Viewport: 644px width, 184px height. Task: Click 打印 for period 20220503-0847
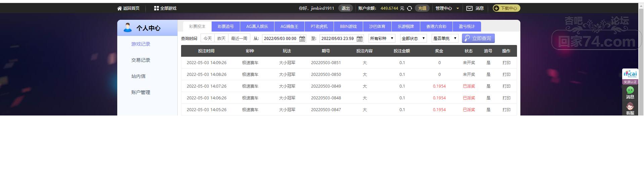point(506,110)
